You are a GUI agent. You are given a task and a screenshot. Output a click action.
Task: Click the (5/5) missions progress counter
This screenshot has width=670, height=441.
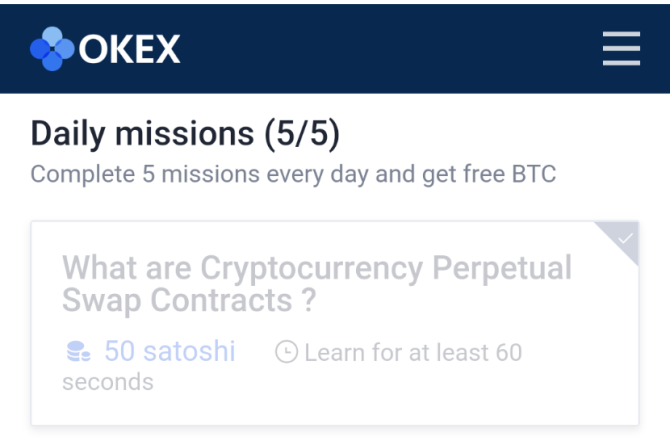[x=301, y=133]
